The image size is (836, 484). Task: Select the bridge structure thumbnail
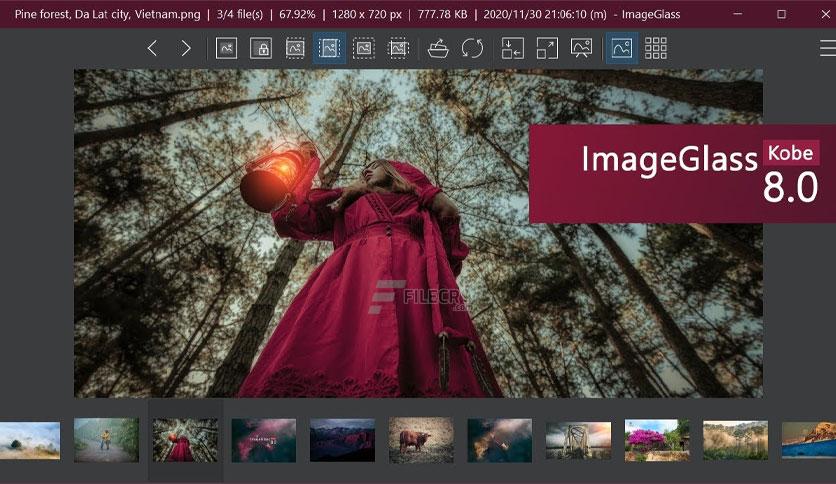point(578,440)
